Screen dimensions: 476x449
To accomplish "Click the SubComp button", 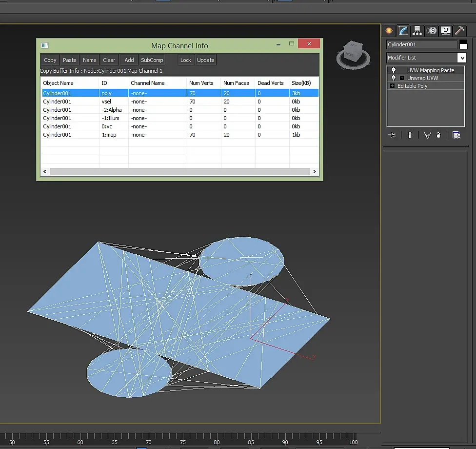I will (152, 60).
